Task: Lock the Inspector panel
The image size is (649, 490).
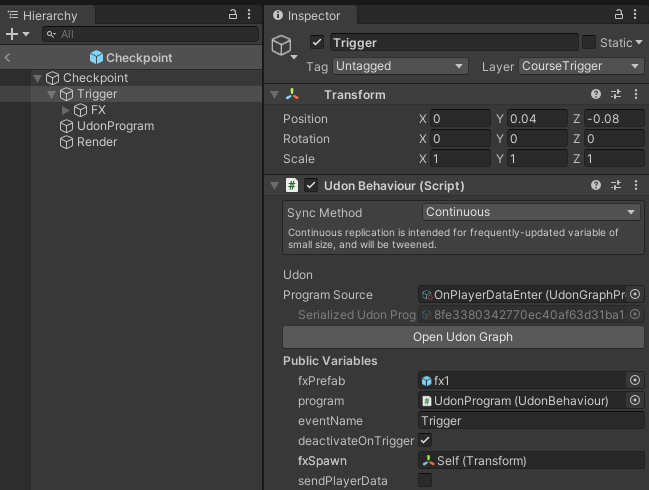Action: [x=619, y=14]
